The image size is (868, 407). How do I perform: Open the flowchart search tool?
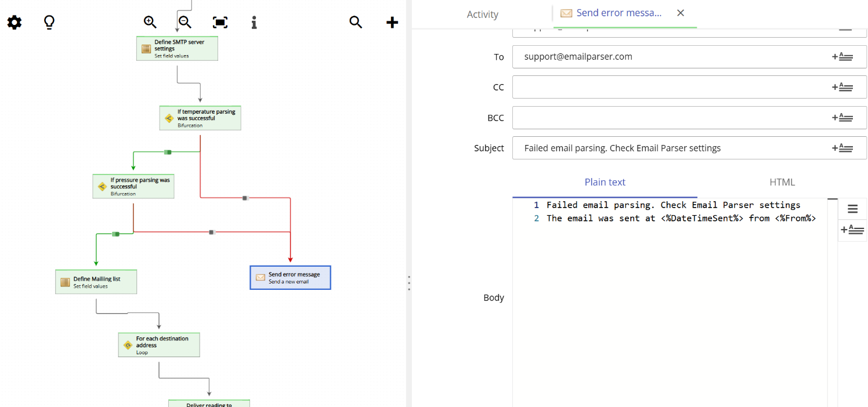pos(356,22)
